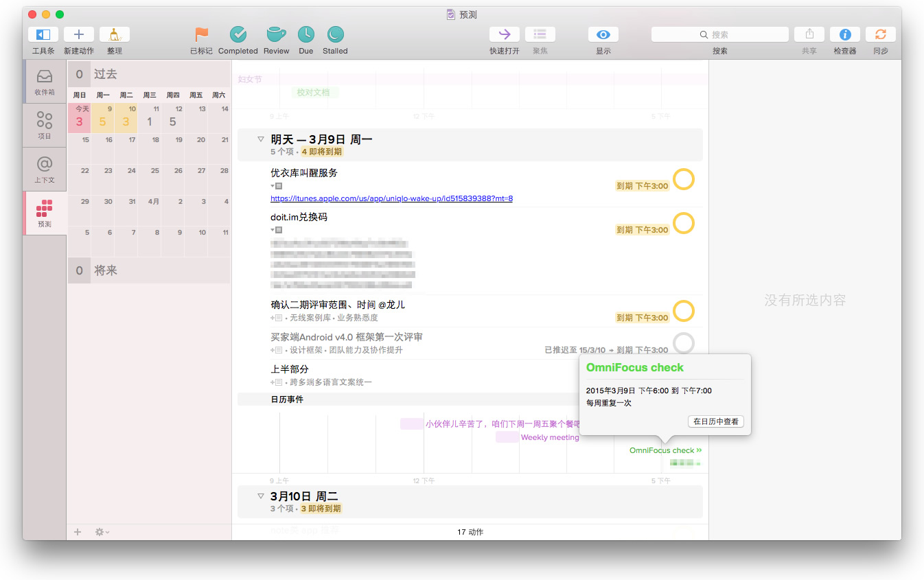Open the Uniqlo iTunes link
Screen dimensions: 924x580
tap(391, 199)
